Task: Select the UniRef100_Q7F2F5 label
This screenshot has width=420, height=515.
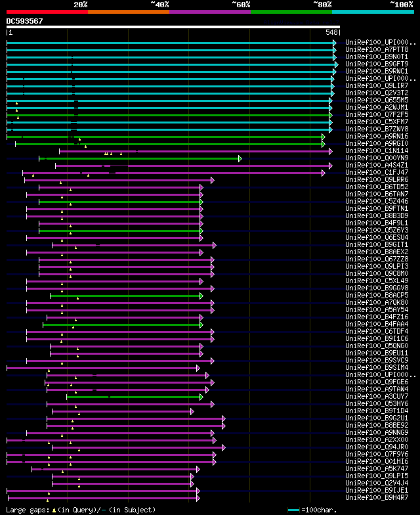Action: click(377, 114)
